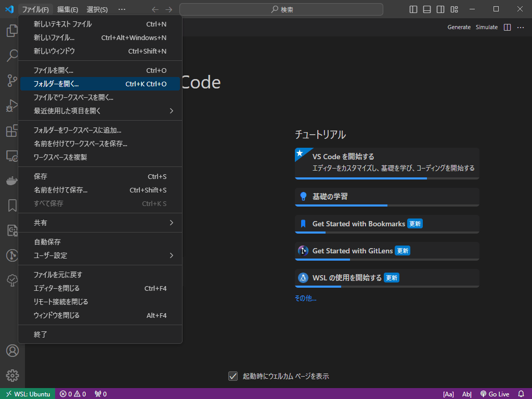Select ファイルでワークスペースを開く... menu item

(x=100, y=97)
